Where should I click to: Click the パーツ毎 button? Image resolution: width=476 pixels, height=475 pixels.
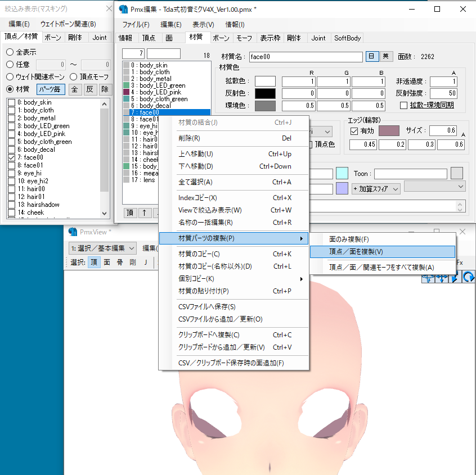click(51, 89)
